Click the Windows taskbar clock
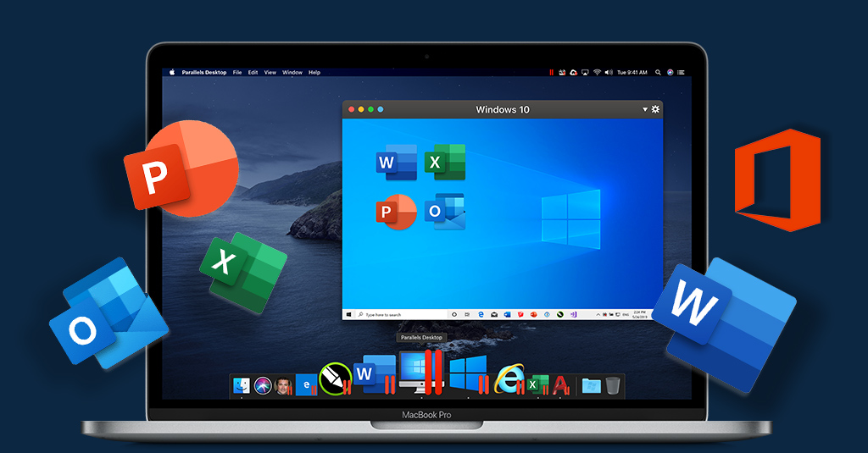Image resolution: width=868 pixels, height=453 pixels. coord(639,315)
